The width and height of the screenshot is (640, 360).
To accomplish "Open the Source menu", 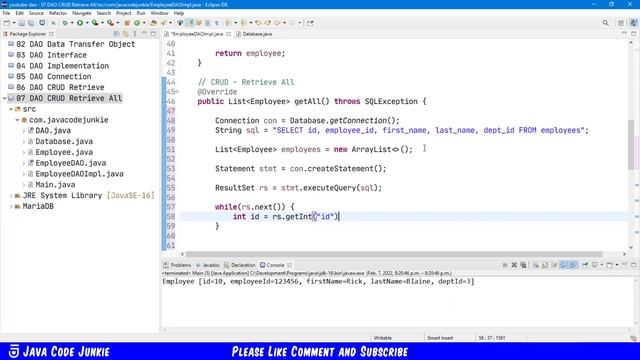I will pyautogui.click(x=36, y=13).
